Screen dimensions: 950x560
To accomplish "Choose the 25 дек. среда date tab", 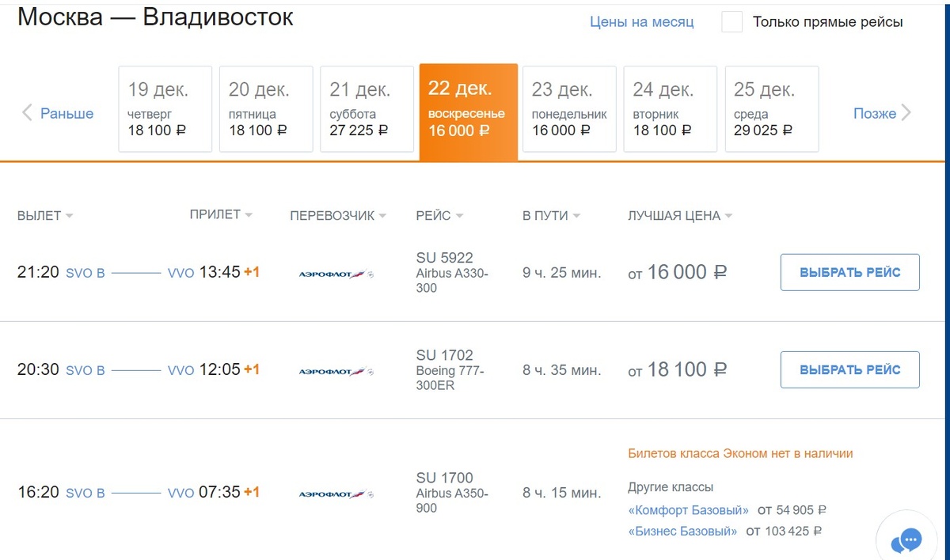I will tap(772, 109).
